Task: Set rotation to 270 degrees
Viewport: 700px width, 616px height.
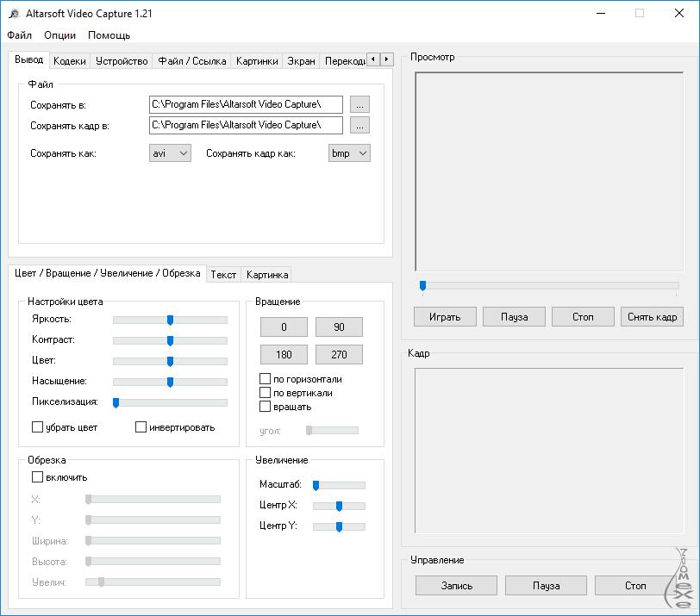Action: 340,355
